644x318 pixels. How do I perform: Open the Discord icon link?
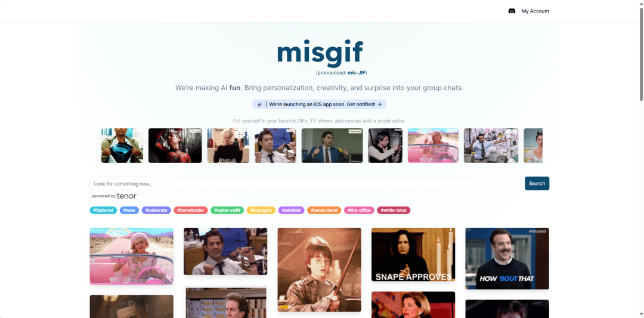(512, 11)
